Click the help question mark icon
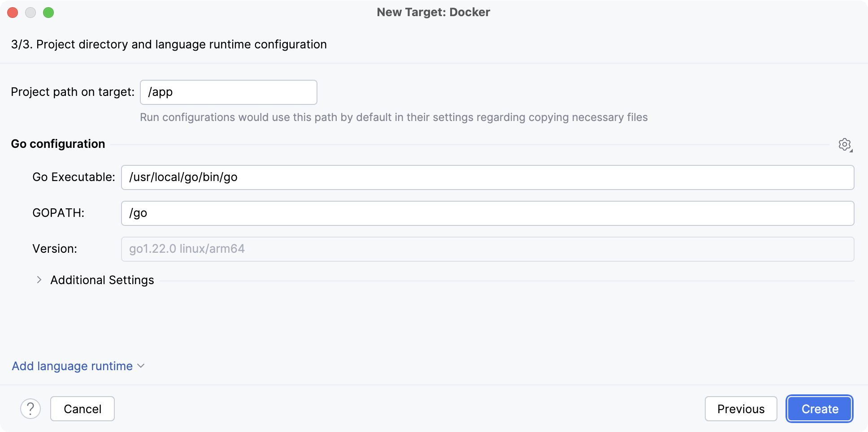This screenshot has width=868, height=432. (x=30, y=408)
